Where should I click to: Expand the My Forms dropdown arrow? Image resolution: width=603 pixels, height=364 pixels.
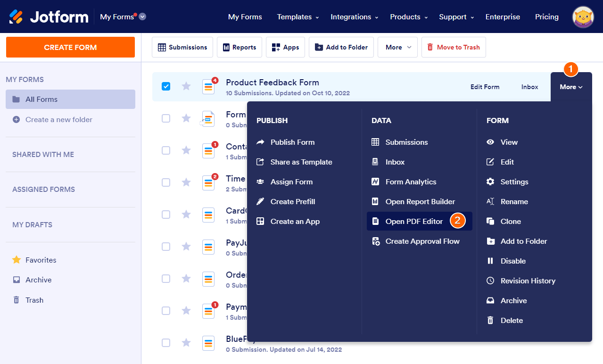tap(142, 17)
